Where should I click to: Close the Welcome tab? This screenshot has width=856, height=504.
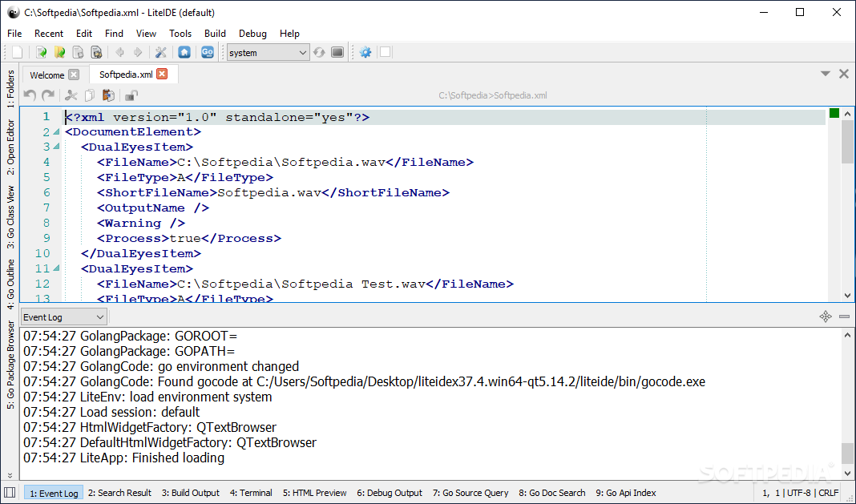(x=74, y=75)
